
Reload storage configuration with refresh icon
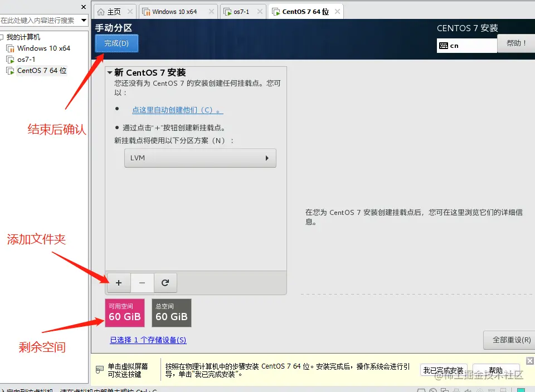[165, 283]
